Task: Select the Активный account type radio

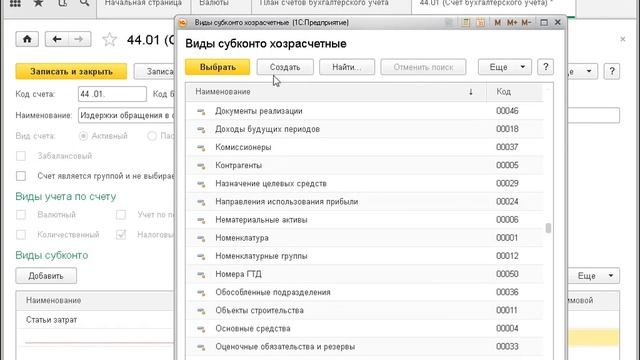Action: 83,136
